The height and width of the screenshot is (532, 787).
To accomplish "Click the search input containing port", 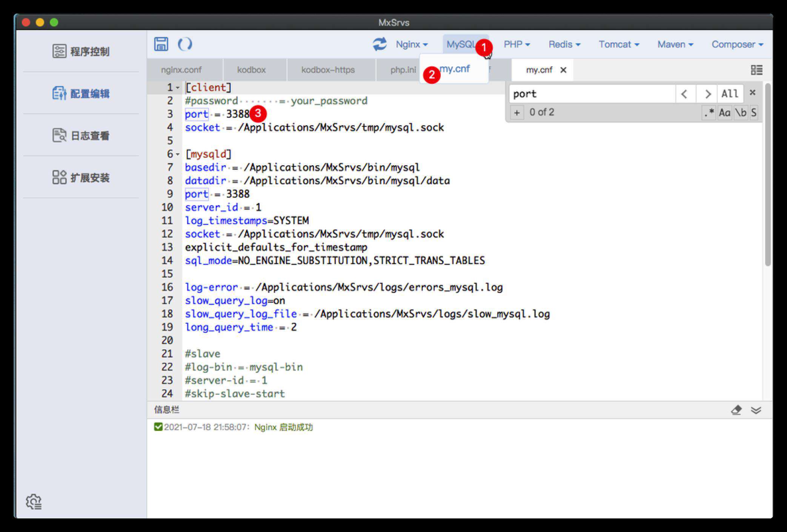I will [592, 94].
